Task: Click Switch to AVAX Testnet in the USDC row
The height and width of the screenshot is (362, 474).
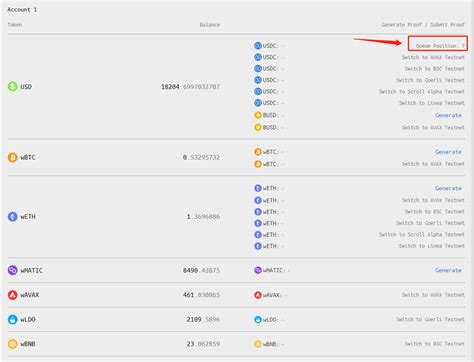Action: (433, 57)
